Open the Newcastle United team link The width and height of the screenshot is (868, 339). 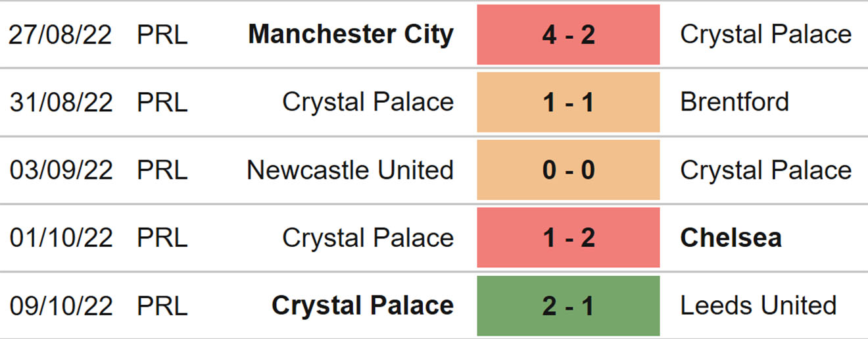(350, 170)
